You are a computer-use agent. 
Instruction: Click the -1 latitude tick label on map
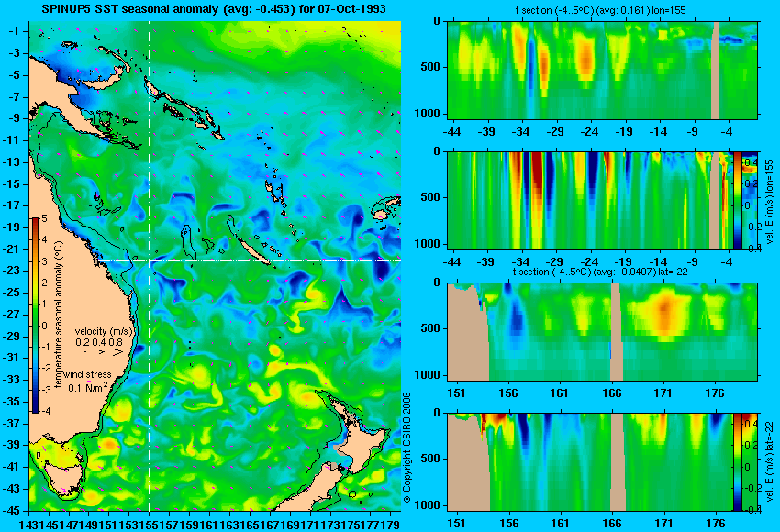15,31
